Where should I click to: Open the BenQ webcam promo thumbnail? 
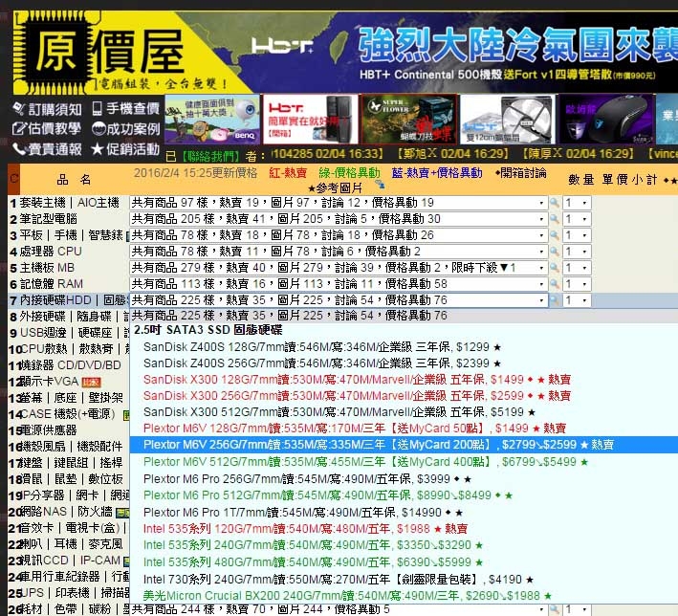coord(212,119)
